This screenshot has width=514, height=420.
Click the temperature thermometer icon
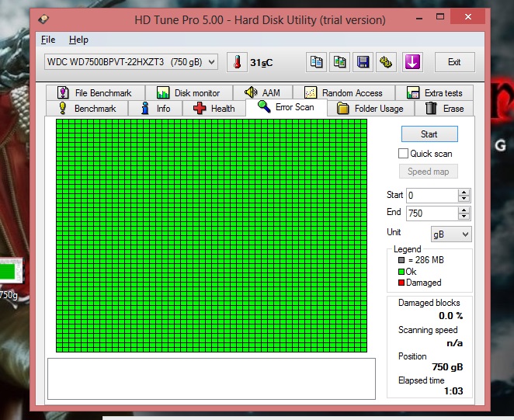coord(236,62)
